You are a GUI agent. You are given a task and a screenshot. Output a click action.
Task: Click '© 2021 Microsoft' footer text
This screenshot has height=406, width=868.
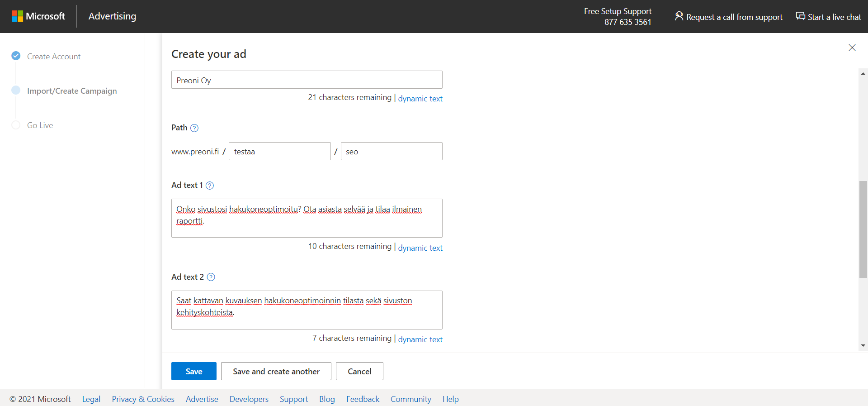click(x=40, y=399)
